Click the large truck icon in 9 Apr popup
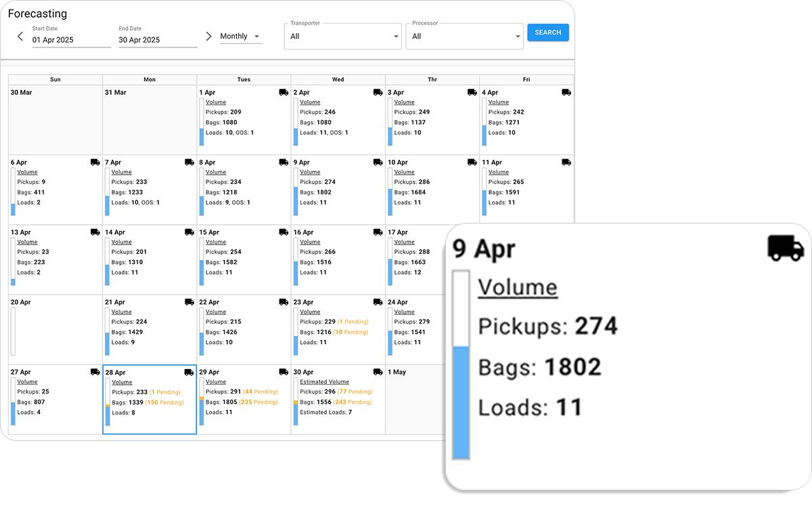Screen dimensions: 812x508 [x=786, y=248]
